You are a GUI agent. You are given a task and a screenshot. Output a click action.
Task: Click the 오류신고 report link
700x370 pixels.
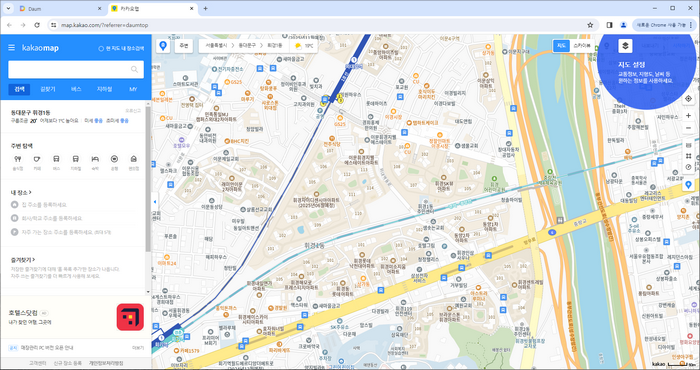133,110
